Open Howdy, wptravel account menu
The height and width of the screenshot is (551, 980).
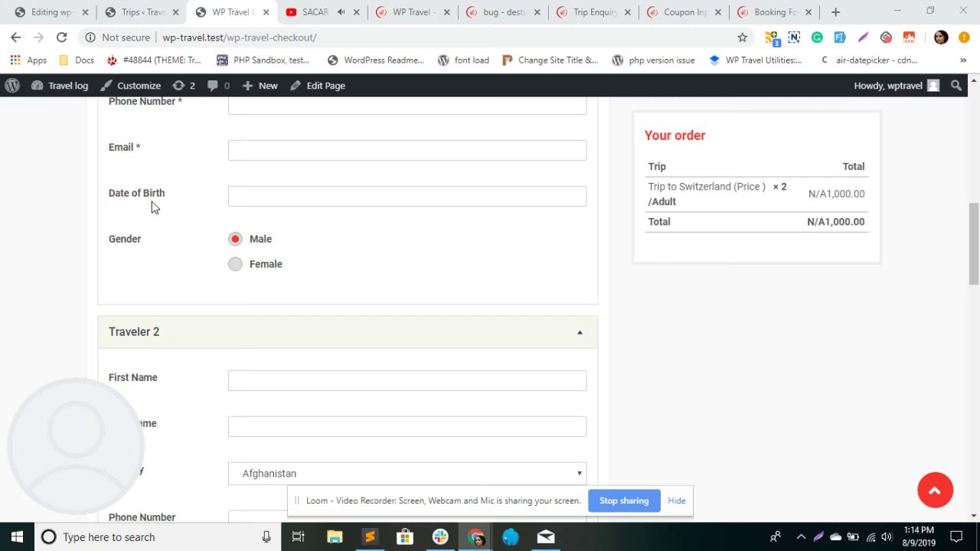click(x=896, y=86)
